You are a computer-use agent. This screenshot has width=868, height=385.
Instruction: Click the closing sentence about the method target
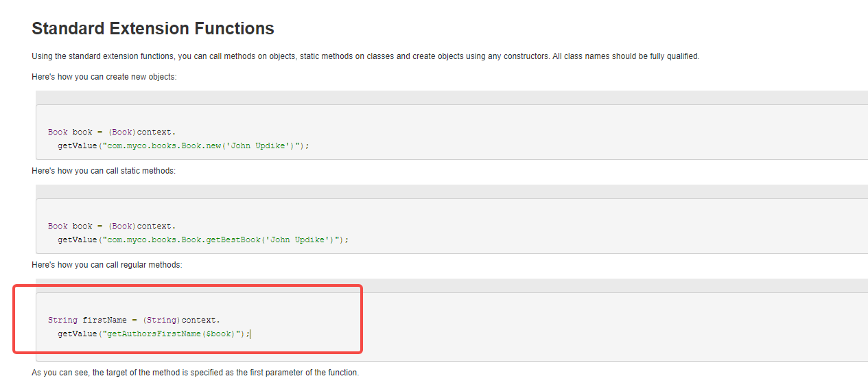point(195,373)
